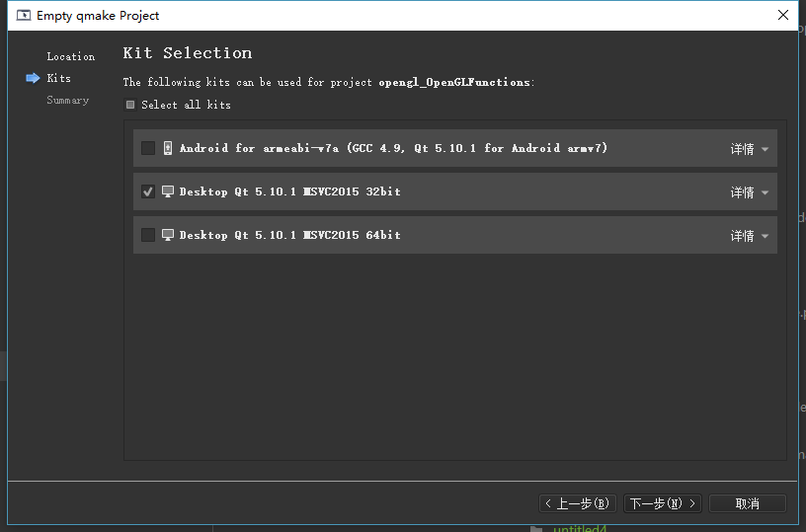Click the project name opengl_OpenGLFunctions
Screen dimensions: 806x532
(x=454, y=82)
